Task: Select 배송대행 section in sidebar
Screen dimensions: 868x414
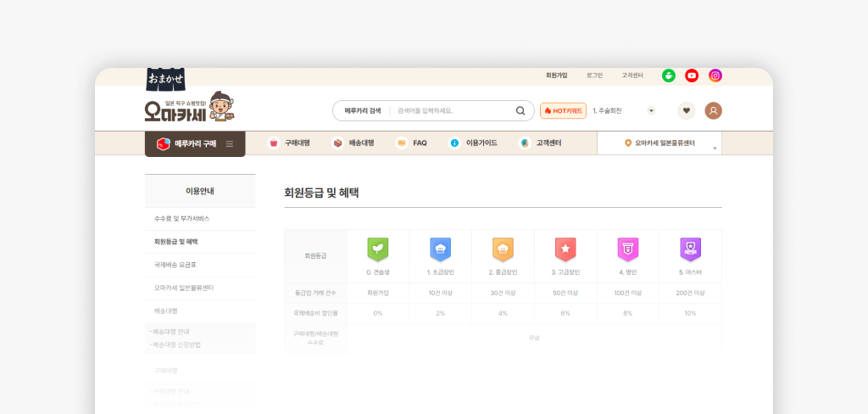Action: (x=166, y=310)
